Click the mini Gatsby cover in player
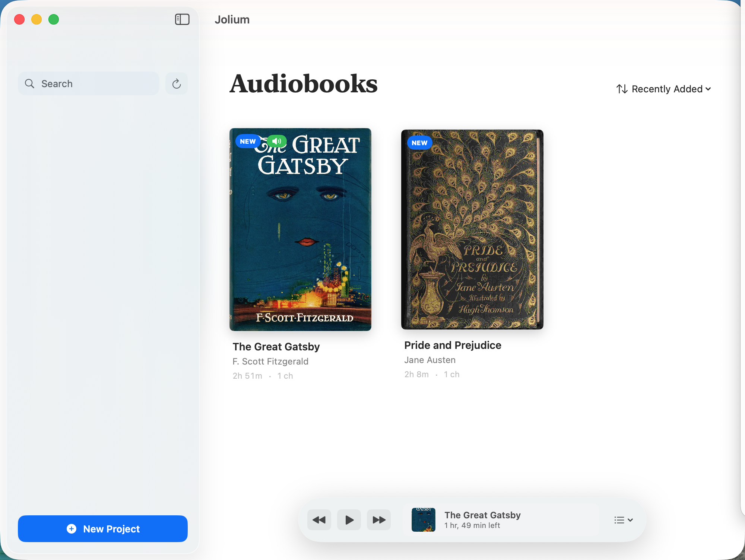The height and width of the screenshot is (560, 745). [424, 520]
